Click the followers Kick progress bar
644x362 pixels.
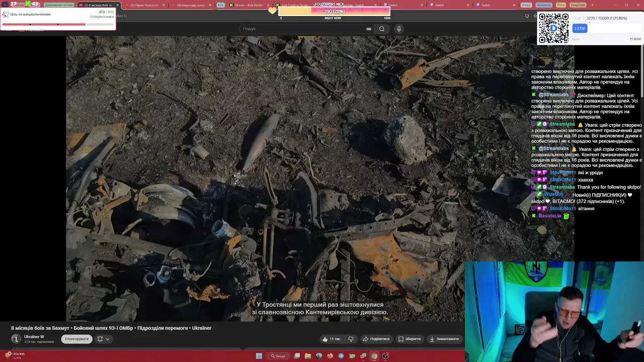coord(334,11)
